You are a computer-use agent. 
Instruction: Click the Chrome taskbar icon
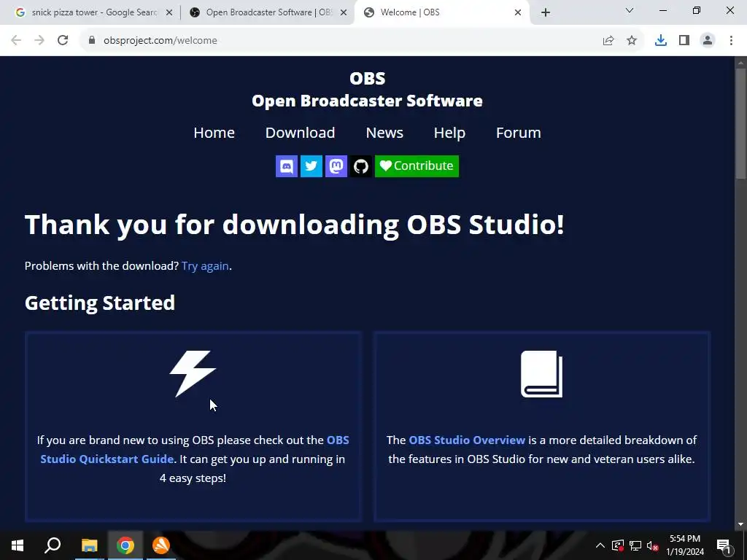pos(125,545)
